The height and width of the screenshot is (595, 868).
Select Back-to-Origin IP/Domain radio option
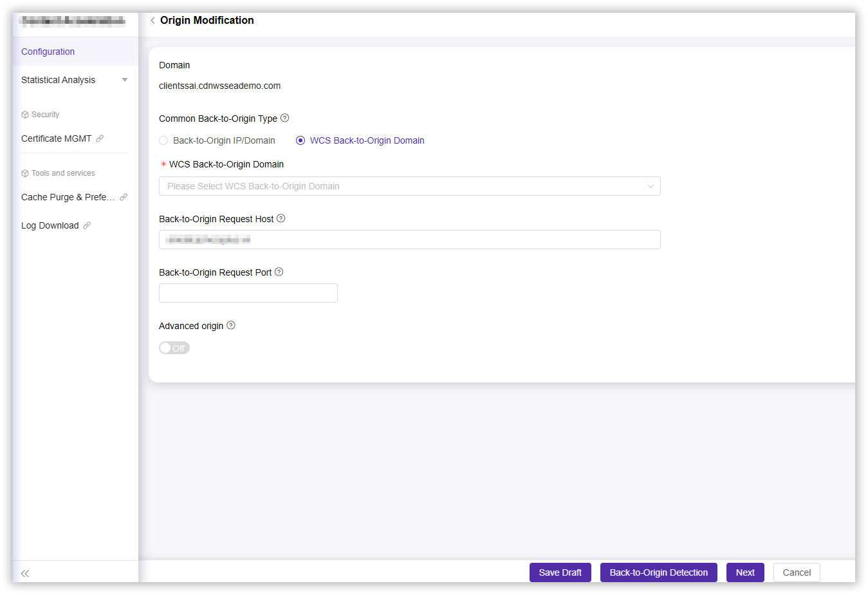(164, 140)
